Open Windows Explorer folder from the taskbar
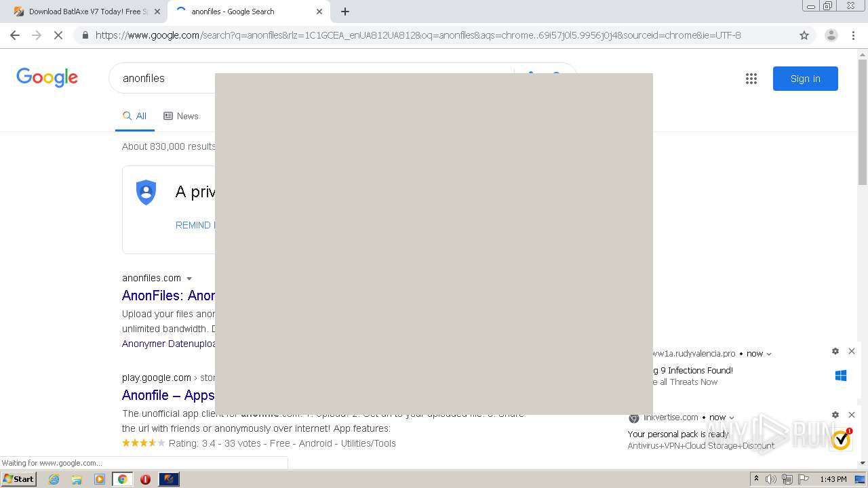 (x=77, y=479)
